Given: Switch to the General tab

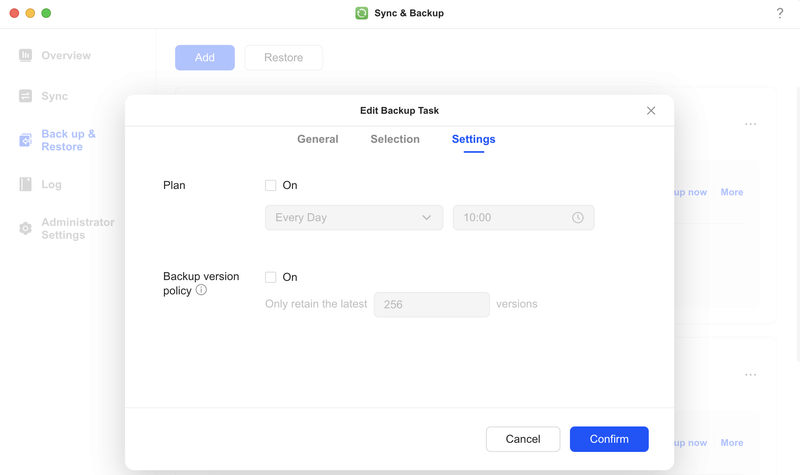Looking at the screenshot, I should pos(318,139).
